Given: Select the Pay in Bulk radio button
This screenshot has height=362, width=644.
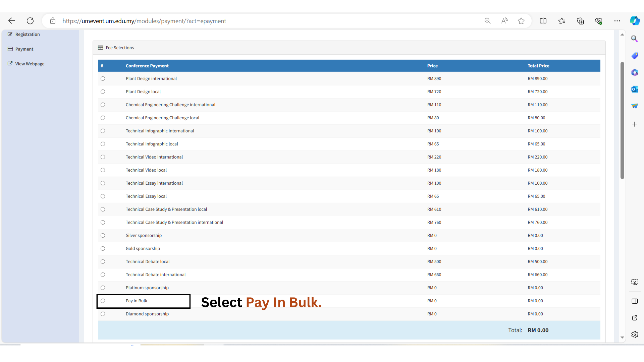Looking at the screenshot, I should [x=103, y=301].
